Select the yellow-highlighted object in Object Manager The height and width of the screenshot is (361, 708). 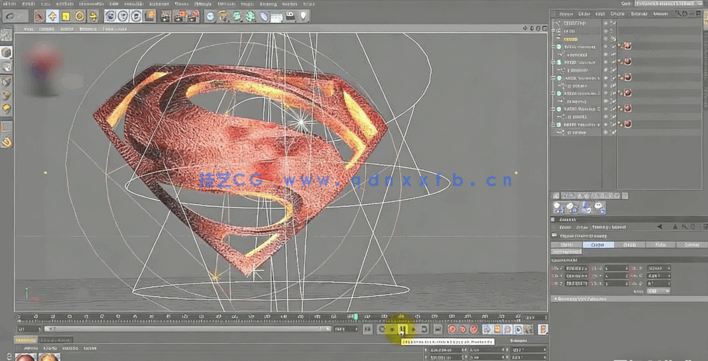coord(570,39)
